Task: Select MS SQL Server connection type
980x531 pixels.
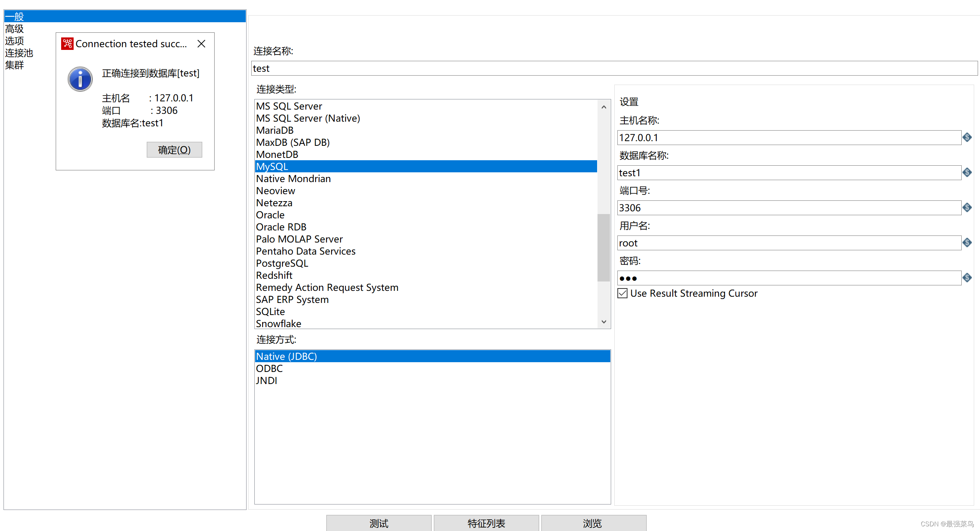Action: 426,106
